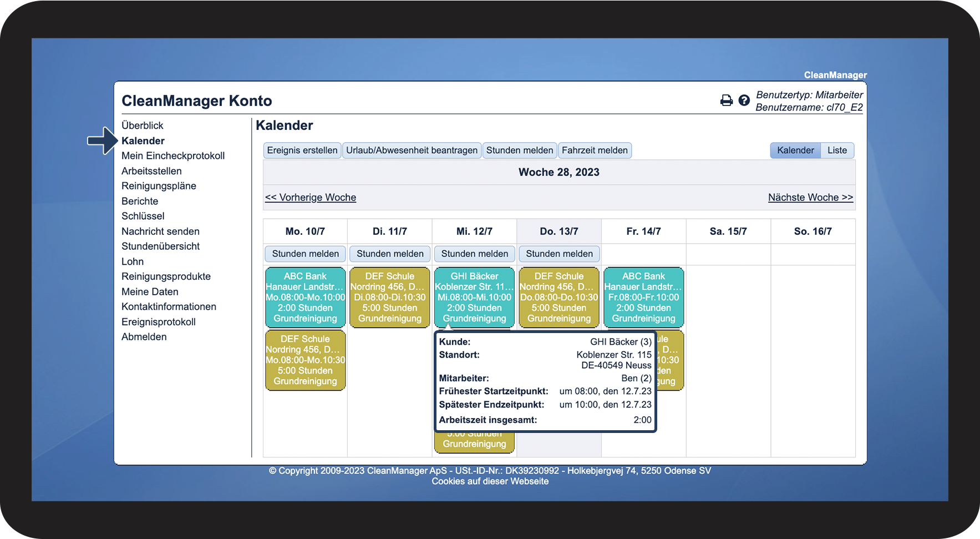Click the Fr. 14/7 day header
Screen dimensions: 980x539
(x=644, y=231)
